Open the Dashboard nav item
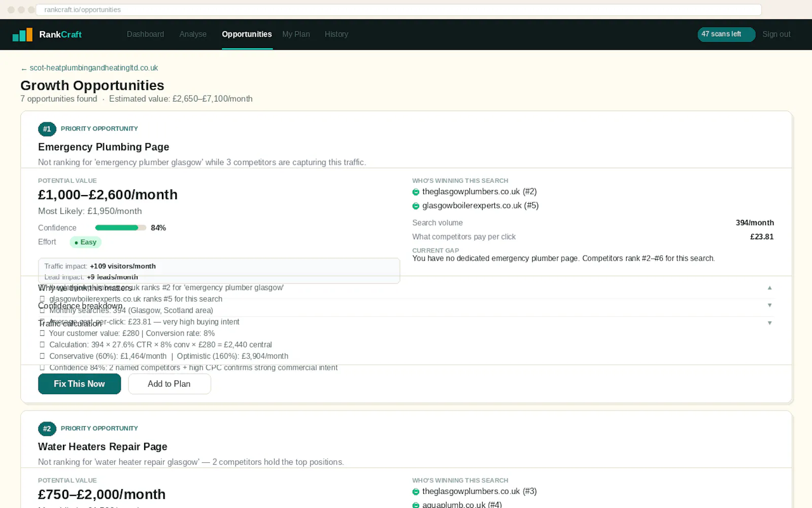Viewport: 812px width, 508px height. (145, 34)
